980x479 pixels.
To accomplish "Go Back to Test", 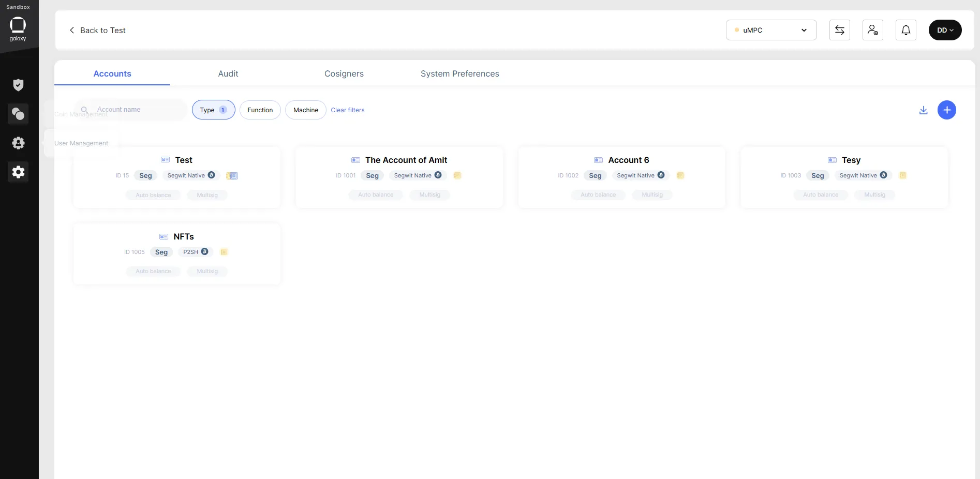I will (103, 30).
